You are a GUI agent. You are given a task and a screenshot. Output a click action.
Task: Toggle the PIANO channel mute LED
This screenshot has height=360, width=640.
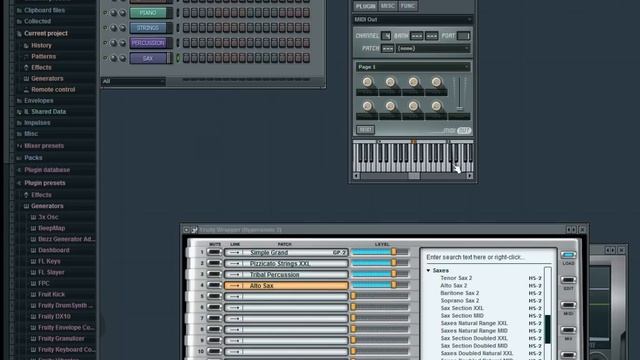pos(105,13)
